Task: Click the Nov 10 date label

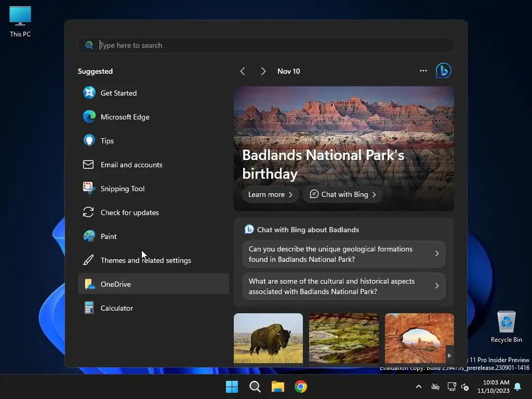Action: click(289, 71)
